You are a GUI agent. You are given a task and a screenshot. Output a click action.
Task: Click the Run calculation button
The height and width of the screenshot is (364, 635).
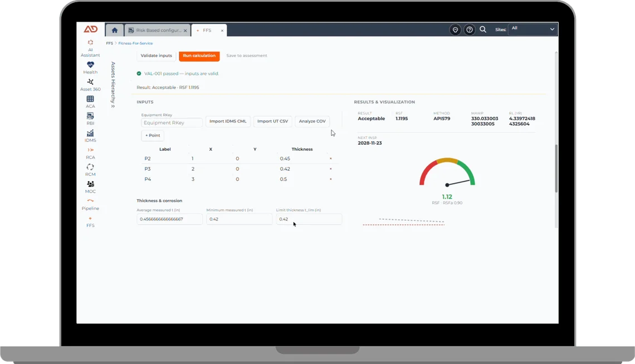pos(199,56)
